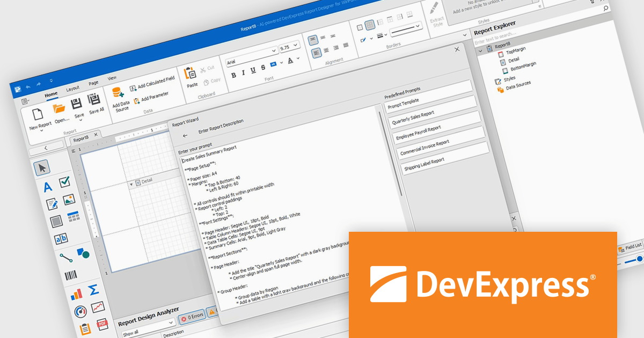Pick the Barcode control tool
This screenshot has width=644, height=338.
tap(70, 274)
